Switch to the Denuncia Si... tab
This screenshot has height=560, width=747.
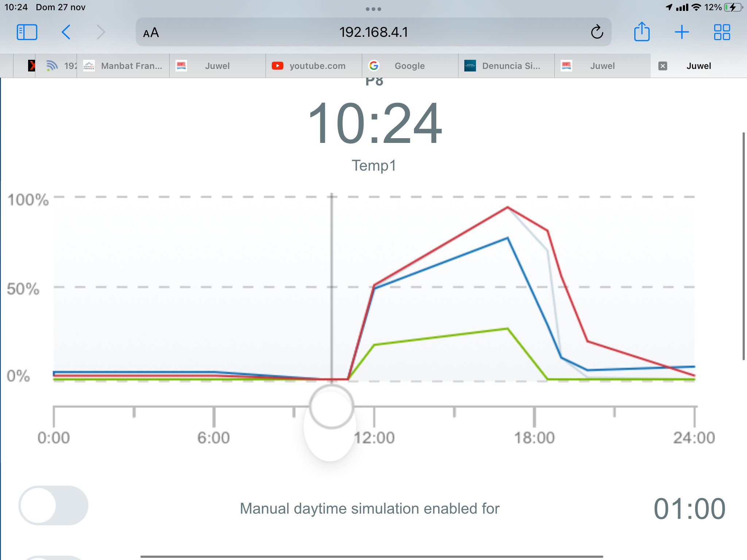pyautogui.click(x=506, y=66)
